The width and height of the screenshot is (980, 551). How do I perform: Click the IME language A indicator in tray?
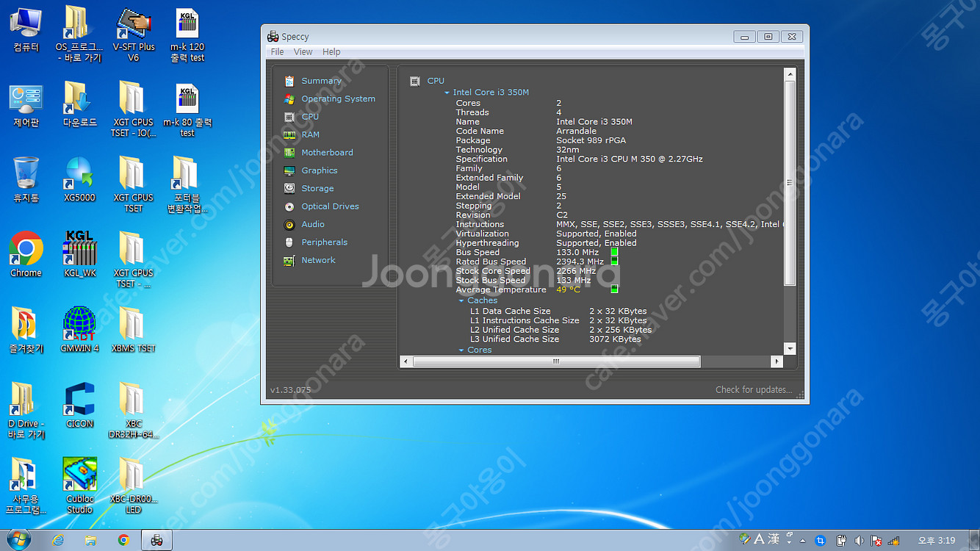(x=760, y=539)
